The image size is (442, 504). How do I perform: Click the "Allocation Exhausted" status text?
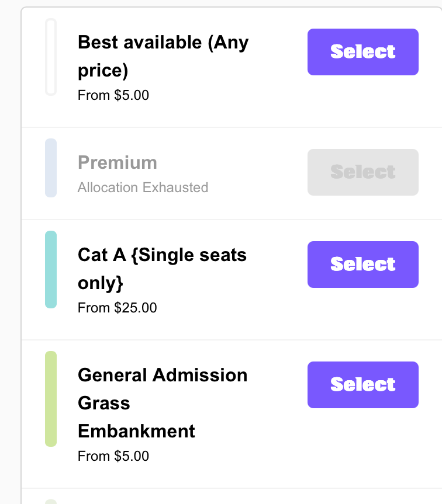click(143, 187)
